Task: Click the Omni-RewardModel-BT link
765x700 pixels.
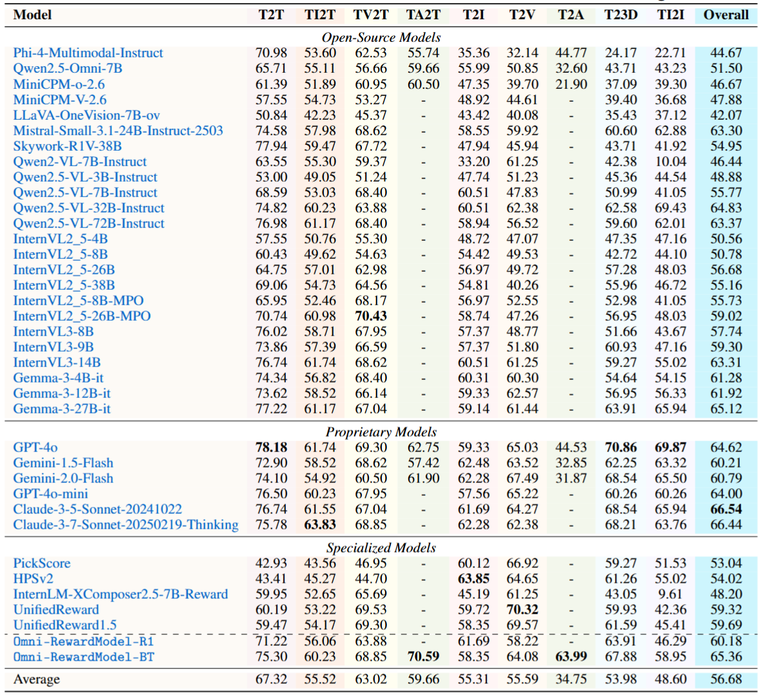Action: pos(84,657)
